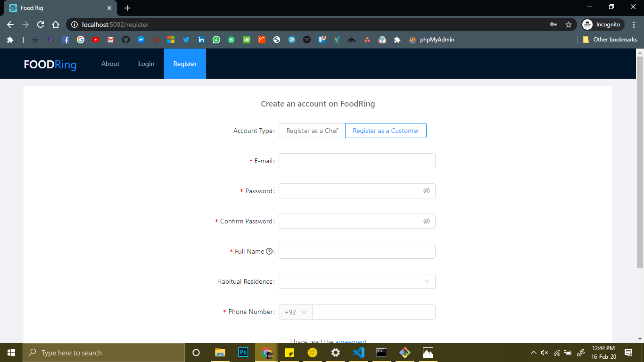
Task: Open Chrome's three-dot menu
Action: point(634,25)
